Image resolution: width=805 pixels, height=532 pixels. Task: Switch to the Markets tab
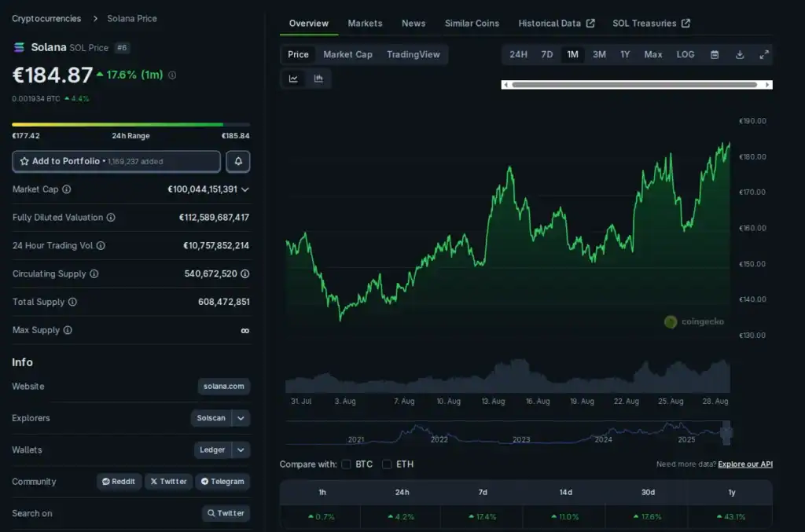click(365, 24)
